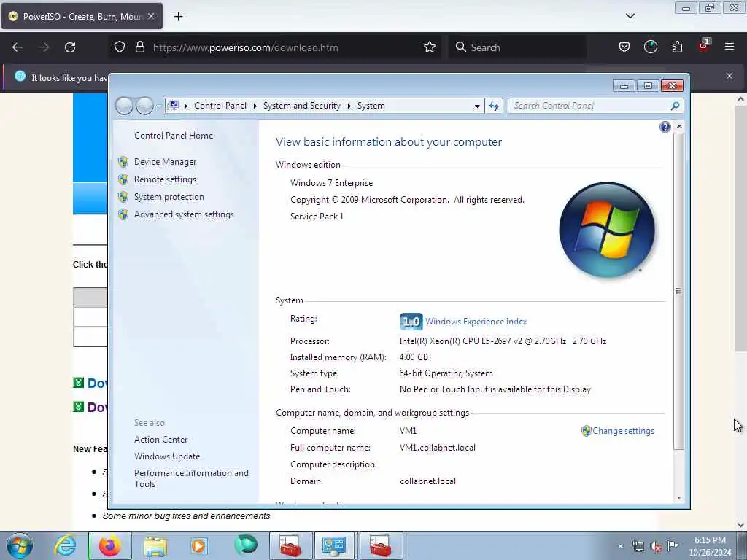Click uBlock extension icon with badge
This screenshot has height=560, width=747.
(x=704, y=46)
